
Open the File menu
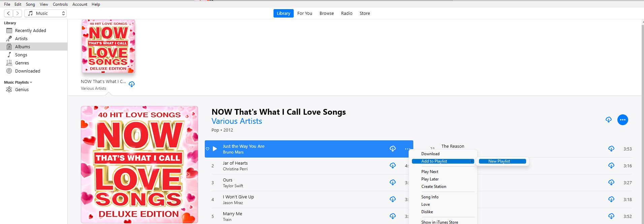pos(7,4)
